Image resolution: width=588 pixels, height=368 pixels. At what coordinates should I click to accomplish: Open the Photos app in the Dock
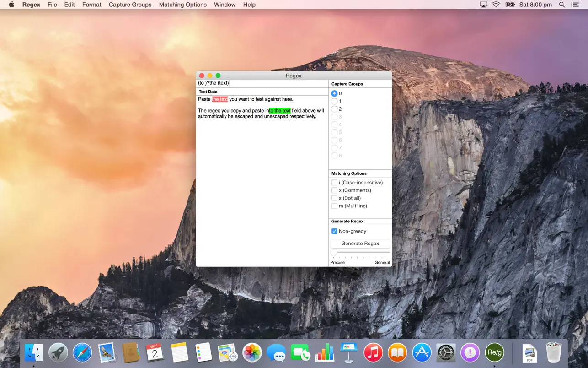tap(252, 352)
